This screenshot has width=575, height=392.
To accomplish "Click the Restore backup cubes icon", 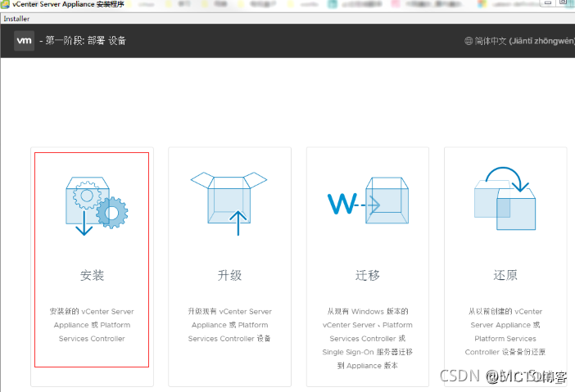I will tap(505, 199).
